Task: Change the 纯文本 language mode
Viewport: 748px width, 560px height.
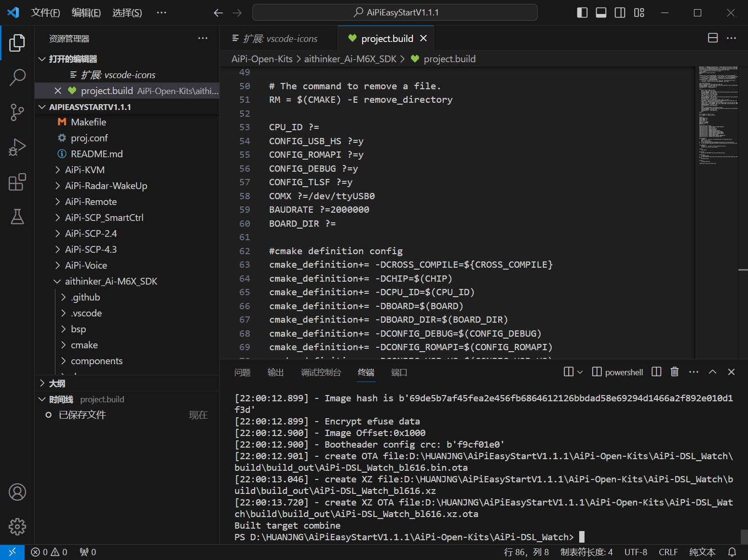Action: pos(702,552)
